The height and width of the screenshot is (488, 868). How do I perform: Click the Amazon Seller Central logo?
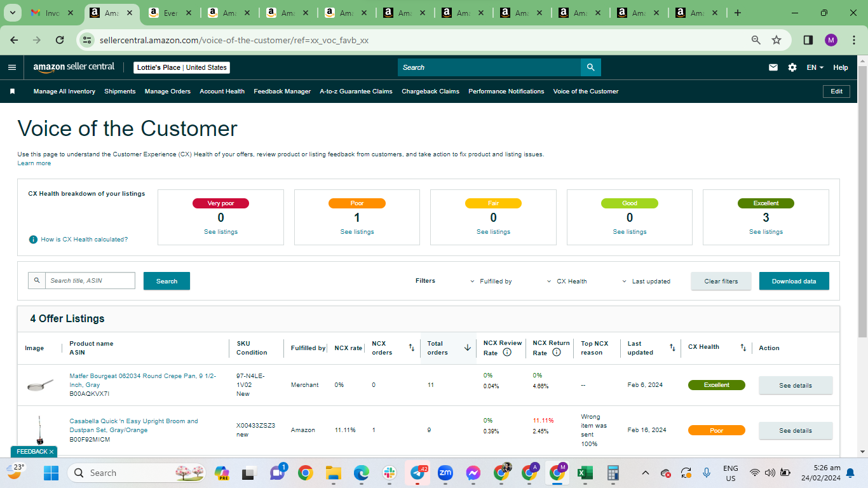[x=74, y=67]
